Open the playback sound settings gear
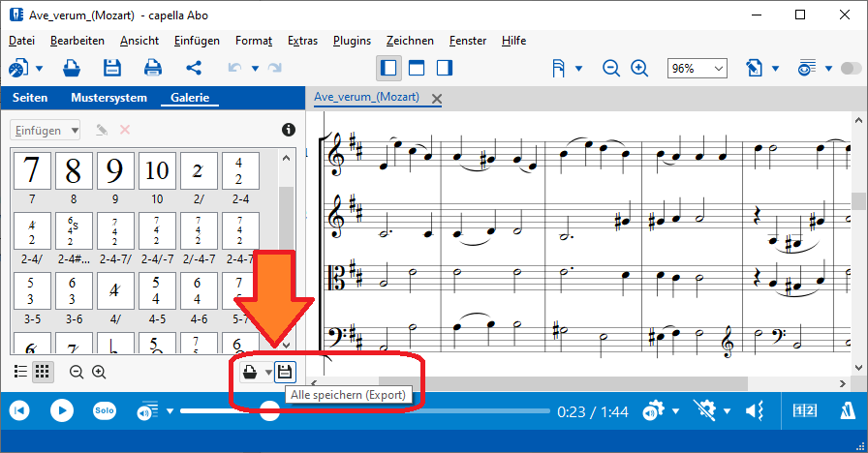The image size is (868, 453). 654,411
